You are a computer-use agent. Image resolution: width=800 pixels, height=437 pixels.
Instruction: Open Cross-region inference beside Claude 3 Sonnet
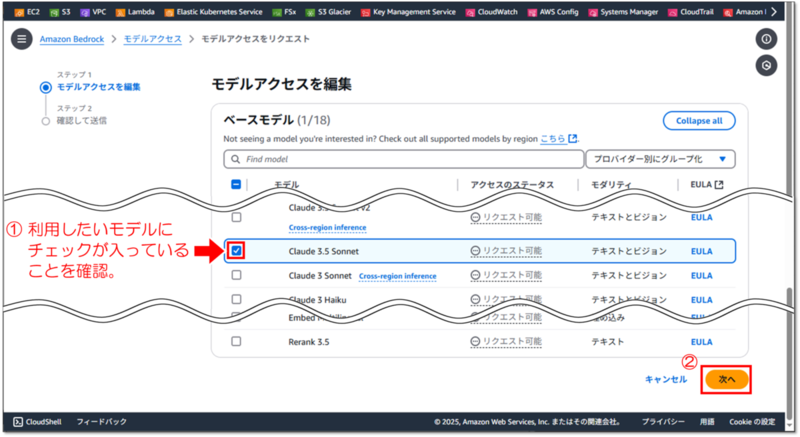pos(397,276)
